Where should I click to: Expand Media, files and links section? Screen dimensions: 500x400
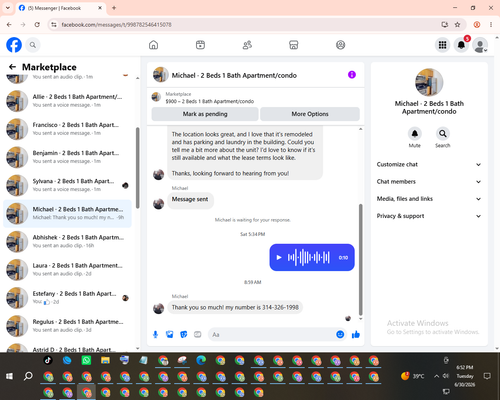pos(429,199)
